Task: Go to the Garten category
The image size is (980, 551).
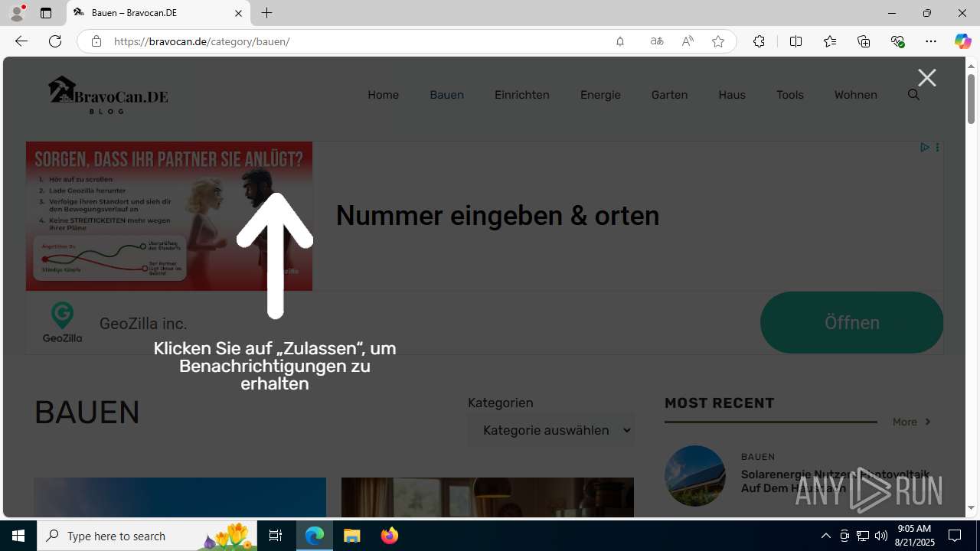Action: 669,95
